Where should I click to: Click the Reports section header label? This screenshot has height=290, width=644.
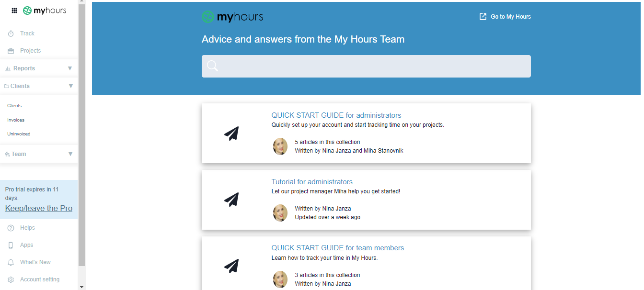pyautogui.click(x=24, y=68)
